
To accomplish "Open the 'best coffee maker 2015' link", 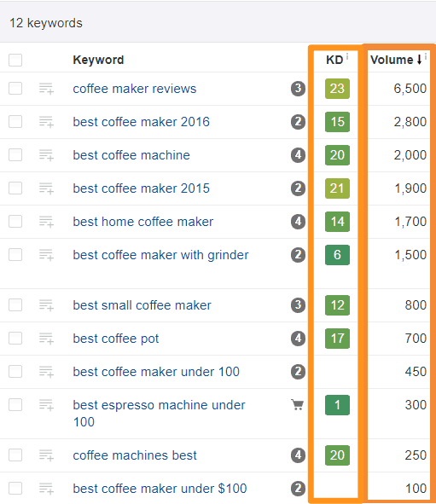I will 141,188.
